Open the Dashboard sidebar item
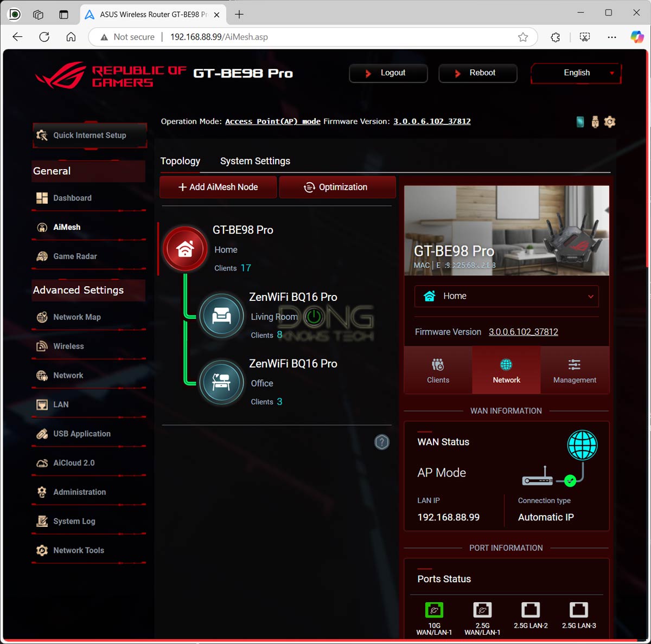The width and height of the screenshot is (651, 644). pyautogui.click(x=72, y=198)
